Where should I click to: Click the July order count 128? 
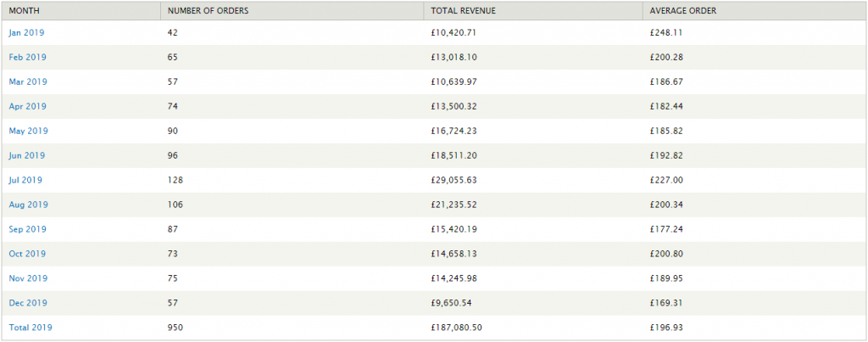point(175,180)
